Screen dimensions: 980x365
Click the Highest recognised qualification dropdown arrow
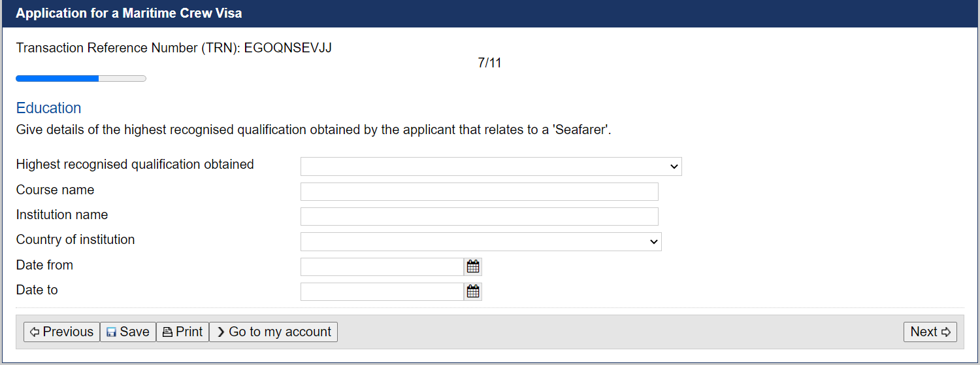point(674,167)
